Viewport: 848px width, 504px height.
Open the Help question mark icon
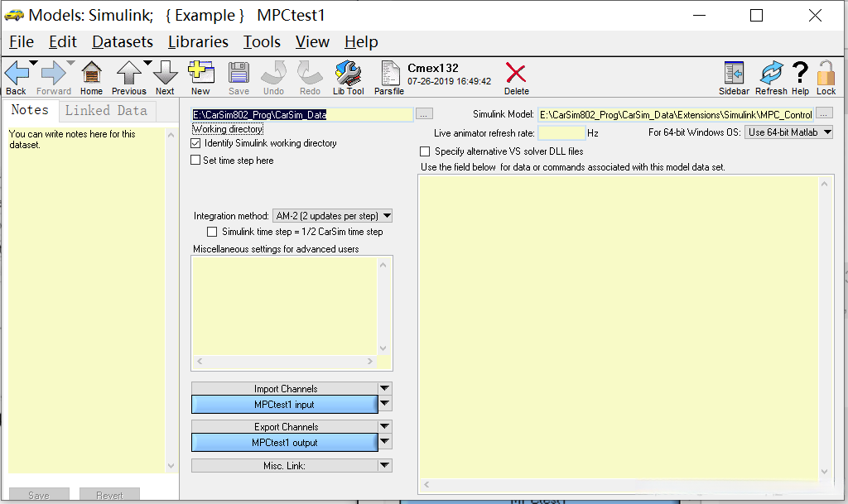point(800,73)
